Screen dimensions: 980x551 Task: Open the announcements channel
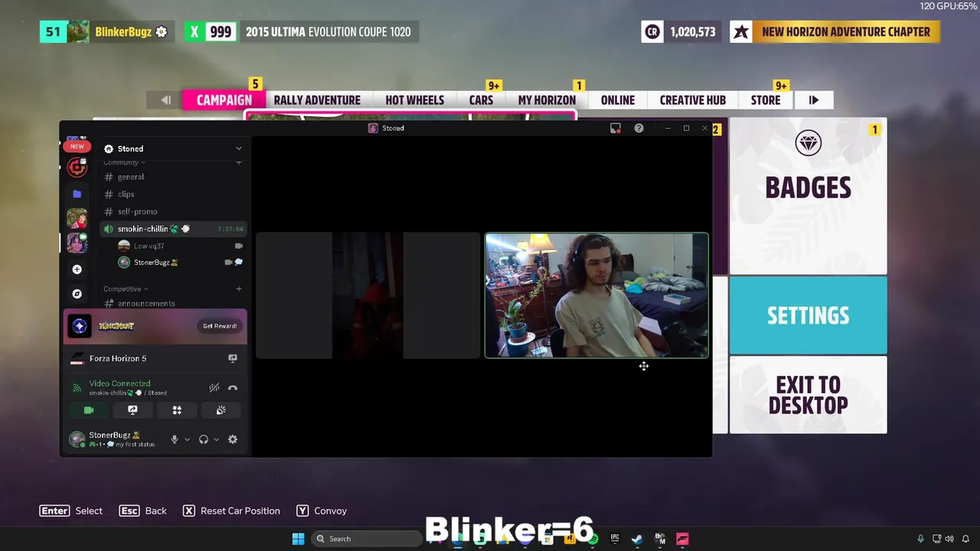click(173, 303)
